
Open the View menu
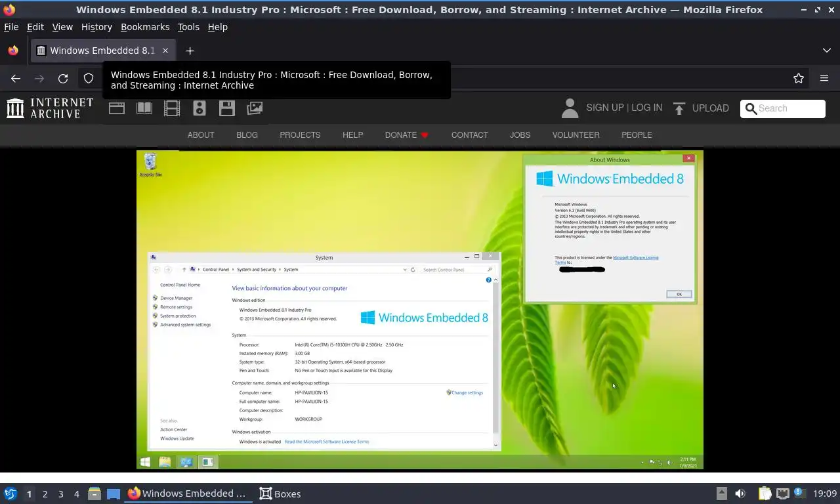tap(62, 27)
